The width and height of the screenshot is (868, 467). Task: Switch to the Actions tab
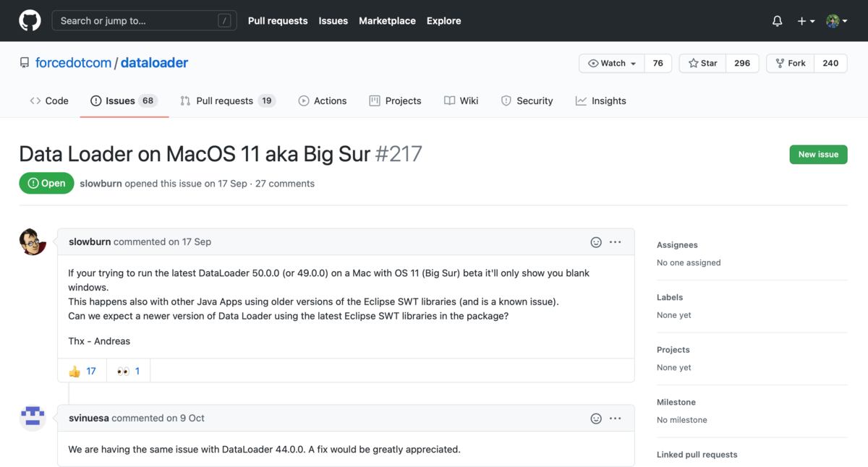pos(323,101)
